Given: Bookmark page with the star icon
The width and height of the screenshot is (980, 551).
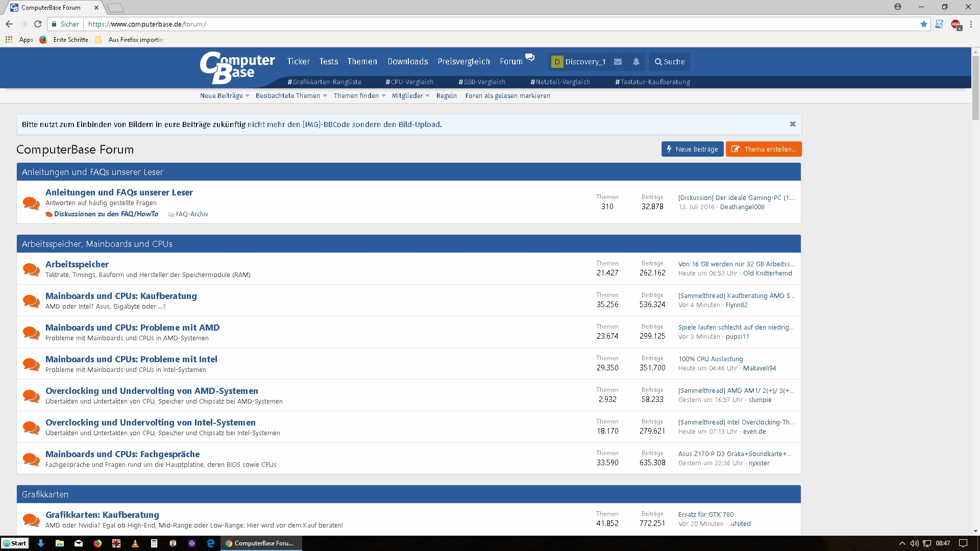Looking at the screenshot, I should pos(923,24).
